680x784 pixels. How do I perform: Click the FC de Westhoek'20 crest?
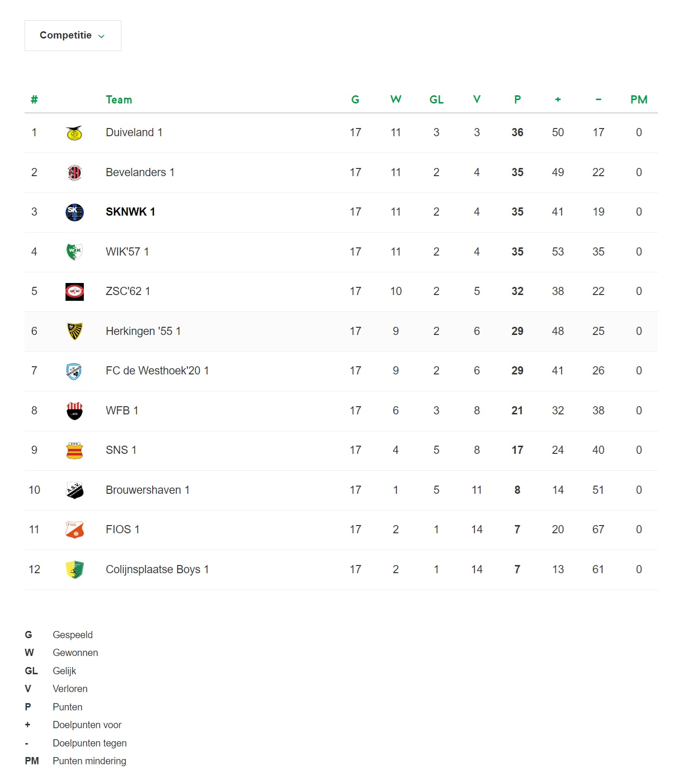point(74,371)
